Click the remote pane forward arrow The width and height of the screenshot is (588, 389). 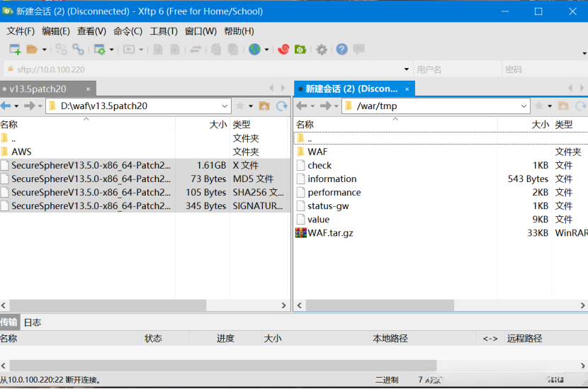(325, 106)
